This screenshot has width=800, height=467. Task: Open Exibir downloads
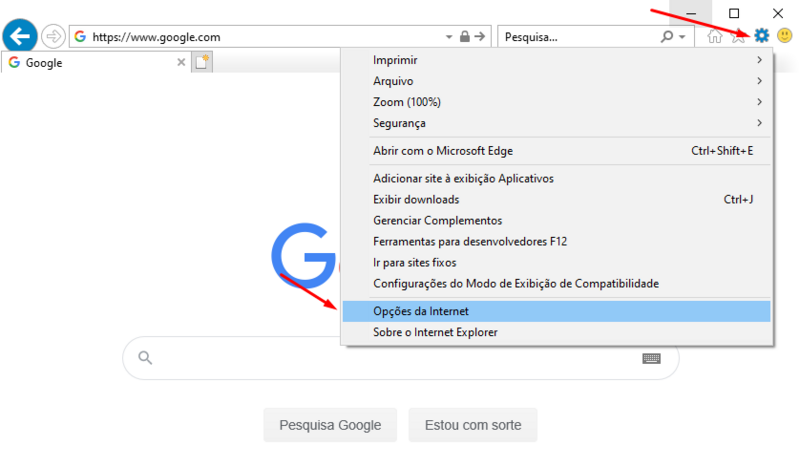(x=556, y=199)
